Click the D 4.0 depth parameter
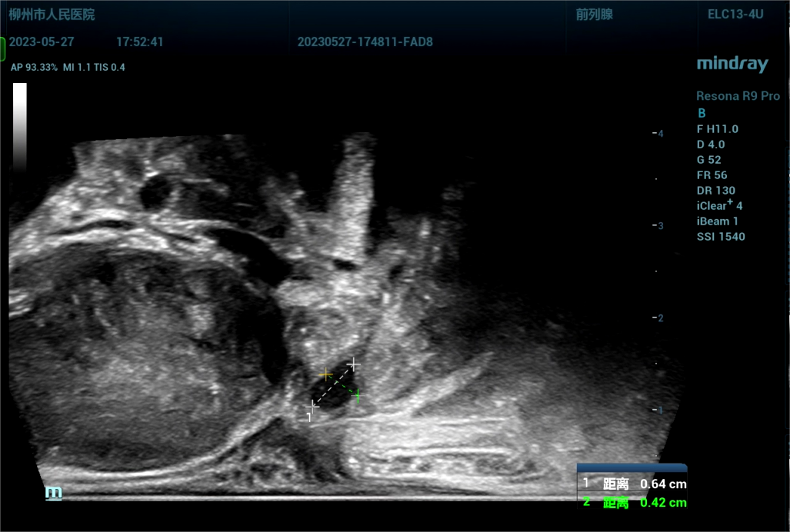 pyautogui.click(x=710, y=145)
